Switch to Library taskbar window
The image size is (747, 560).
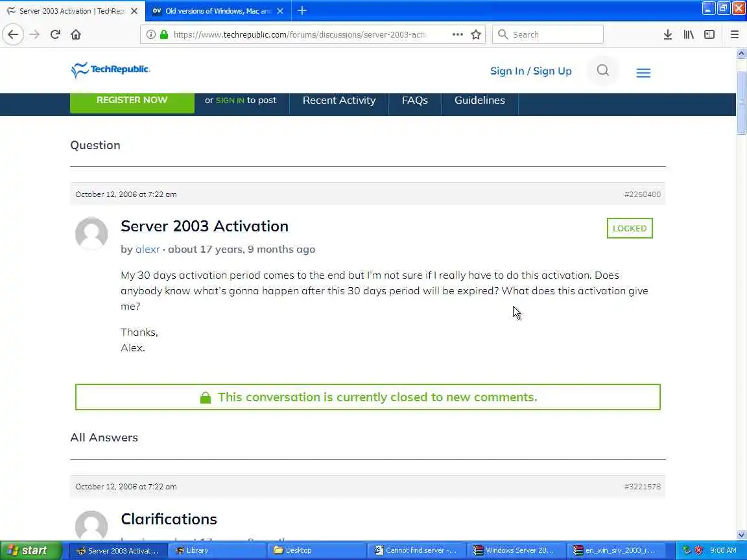pos(217,550)
